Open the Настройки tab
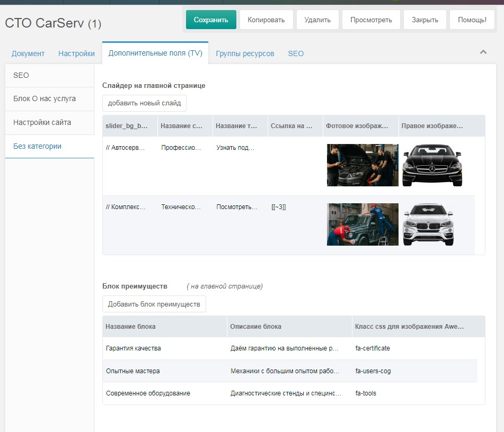 click(x=76, y=53)
